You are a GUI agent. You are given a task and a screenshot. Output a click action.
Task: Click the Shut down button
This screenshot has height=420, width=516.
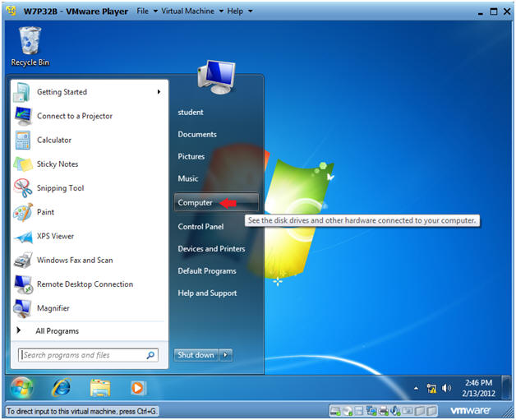click(x=196, y=355)
